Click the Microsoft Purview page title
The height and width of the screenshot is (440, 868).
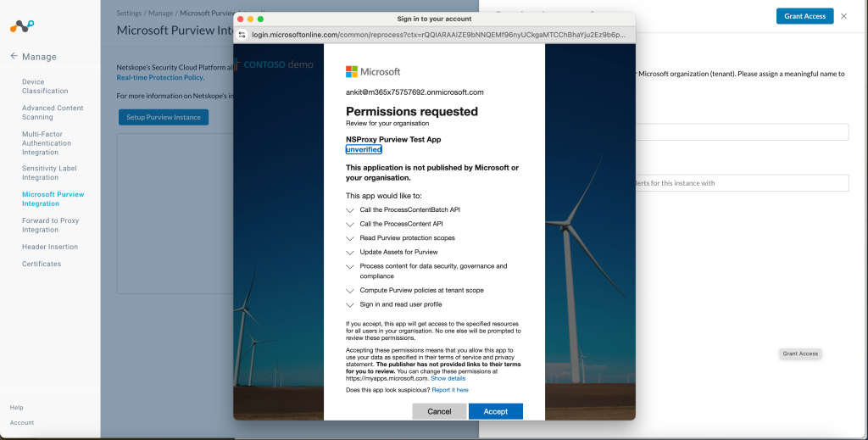(x=175, y=31)
